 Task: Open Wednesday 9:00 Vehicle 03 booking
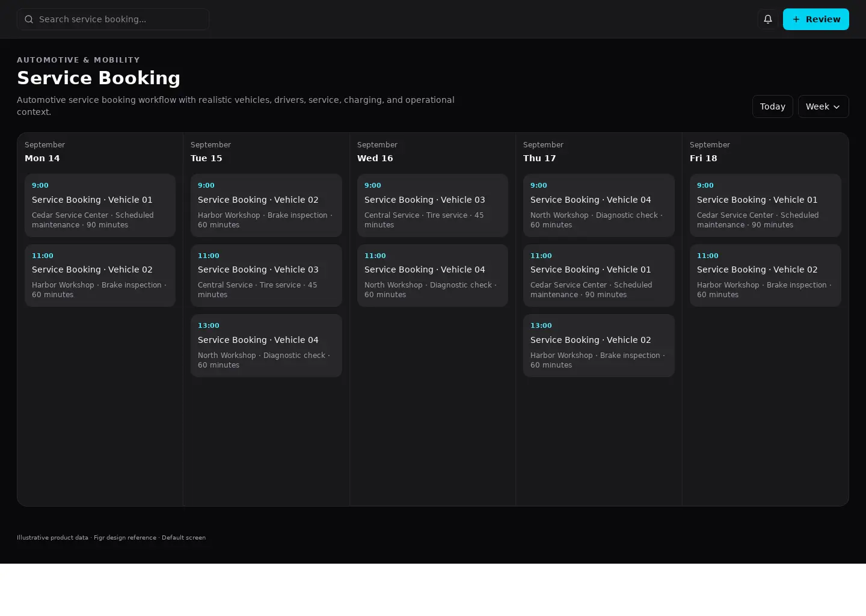point(432,205)
